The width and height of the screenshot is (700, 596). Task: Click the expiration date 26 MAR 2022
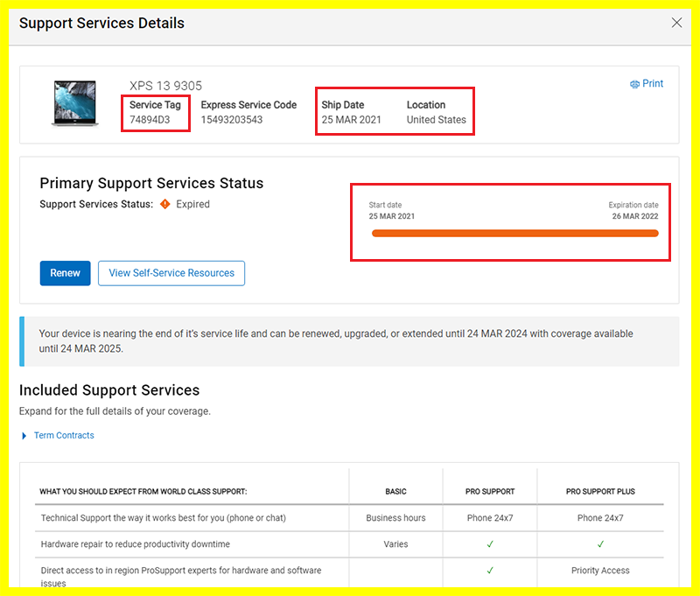[635, 216]
